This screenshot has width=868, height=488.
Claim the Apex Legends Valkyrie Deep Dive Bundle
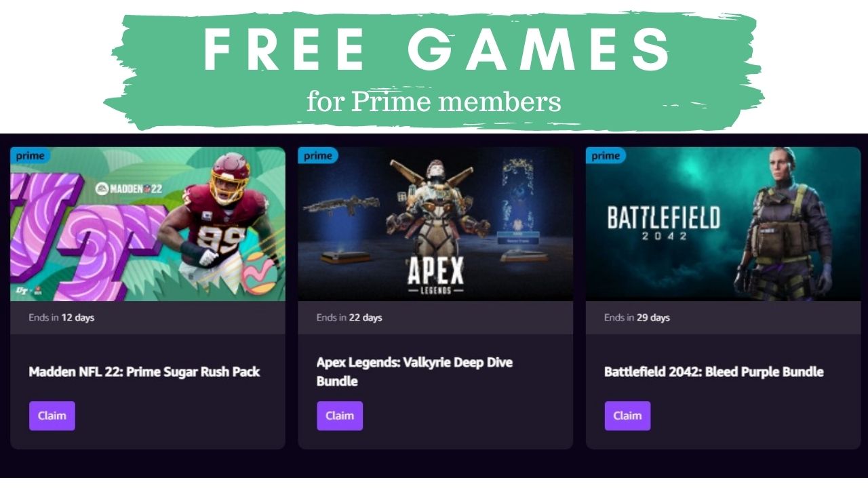340,415
